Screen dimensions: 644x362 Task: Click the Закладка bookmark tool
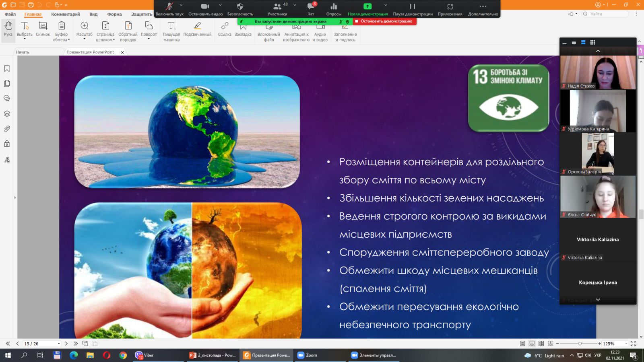point(243,29)
